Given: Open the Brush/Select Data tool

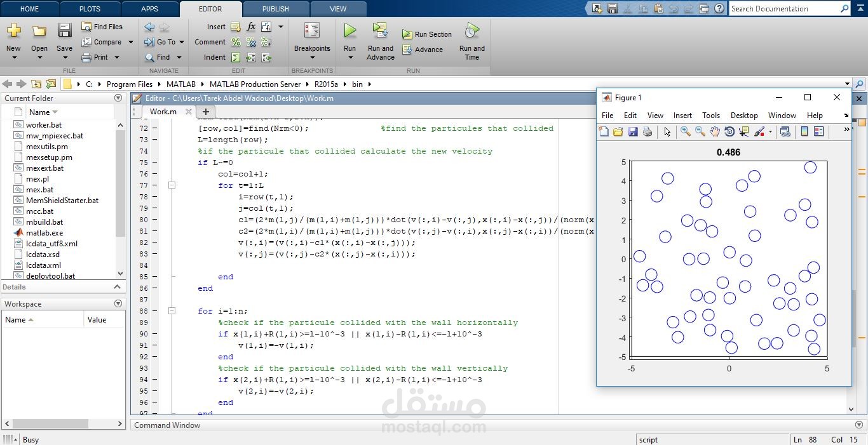Looking at the screenshot, I should tap(759, 131).
